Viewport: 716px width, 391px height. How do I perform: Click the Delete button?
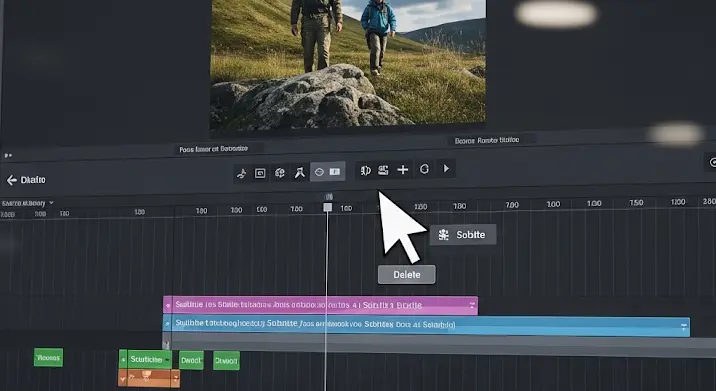406,275
